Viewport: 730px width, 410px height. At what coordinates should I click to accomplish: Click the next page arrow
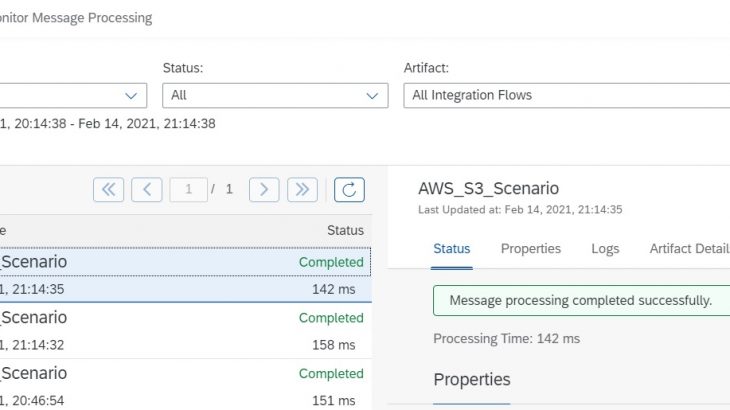pyautogui.click(x=264, y=189)
